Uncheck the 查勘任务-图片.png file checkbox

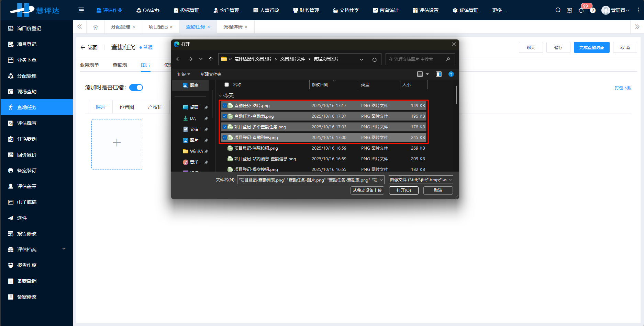[225, 105]
